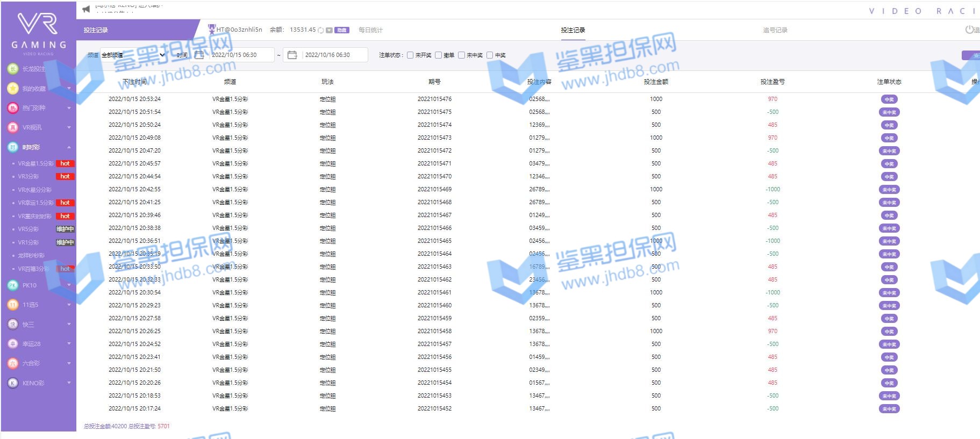This screenshot has height=439, width=980.
Task: Select the 投注记录 tab
Action: coord(573,30)
